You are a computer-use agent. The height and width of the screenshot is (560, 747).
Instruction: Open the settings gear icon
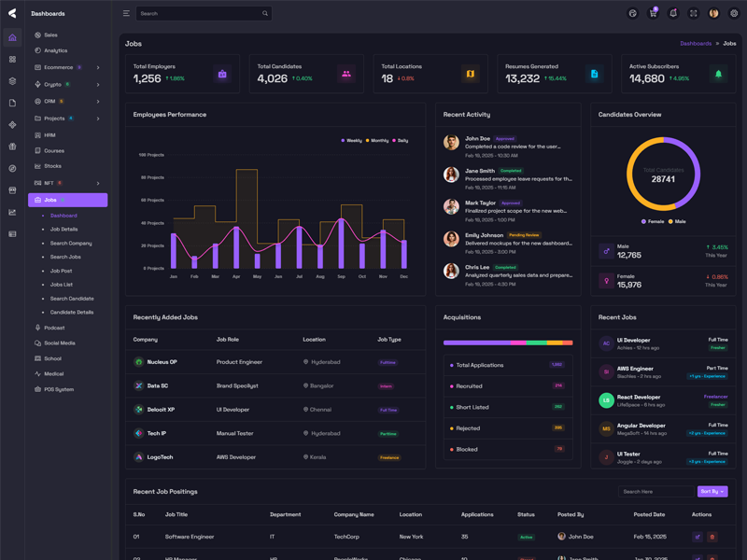pos(734,13)
